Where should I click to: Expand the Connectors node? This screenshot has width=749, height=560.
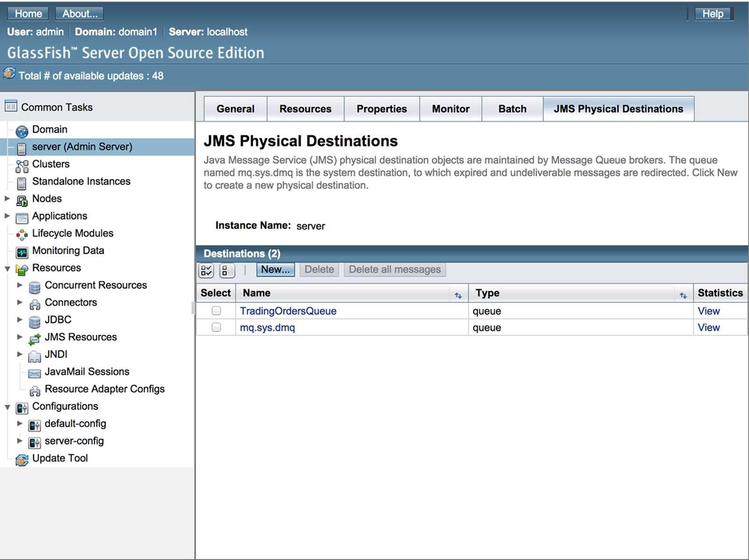pyautogui.click(x=20, y=302)
